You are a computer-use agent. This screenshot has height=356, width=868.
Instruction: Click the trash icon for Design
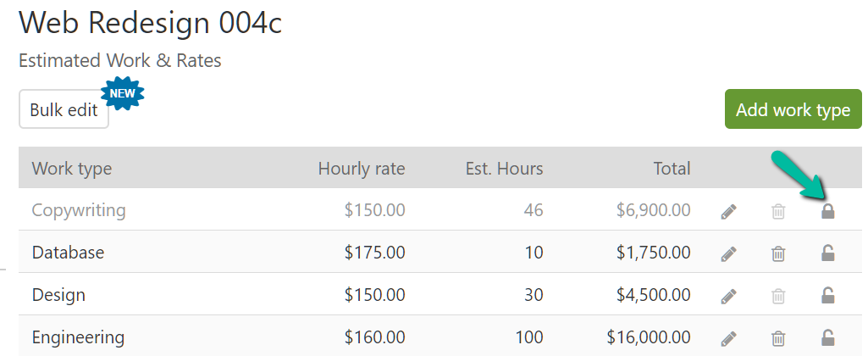point(778,296)
